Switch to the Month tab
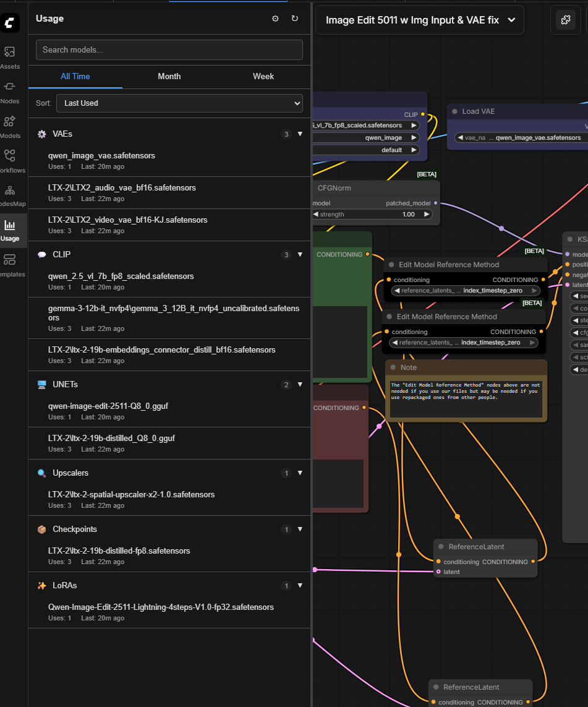The width and height of the screenshot is (588, 707). click(x=169, y=76)
